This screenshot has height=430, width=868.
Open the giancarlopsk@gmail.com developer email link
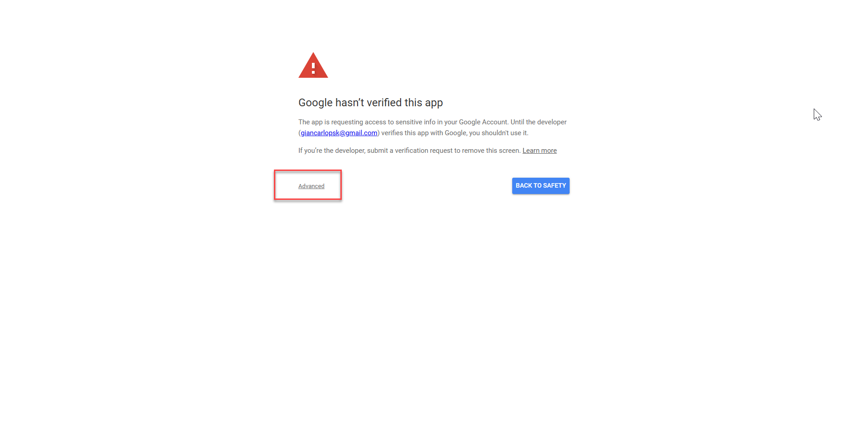coord(339,133)
